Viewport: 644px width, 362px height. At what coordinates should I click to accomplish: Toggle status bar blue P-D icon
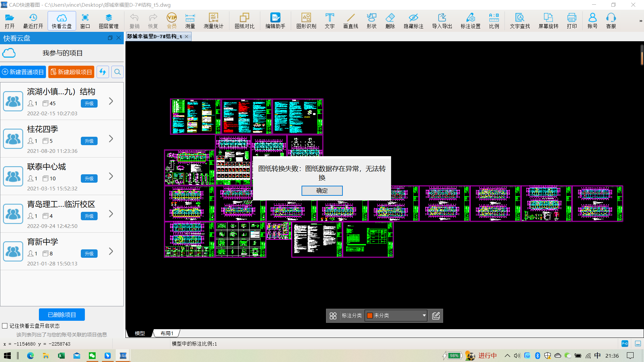(625, 344)
